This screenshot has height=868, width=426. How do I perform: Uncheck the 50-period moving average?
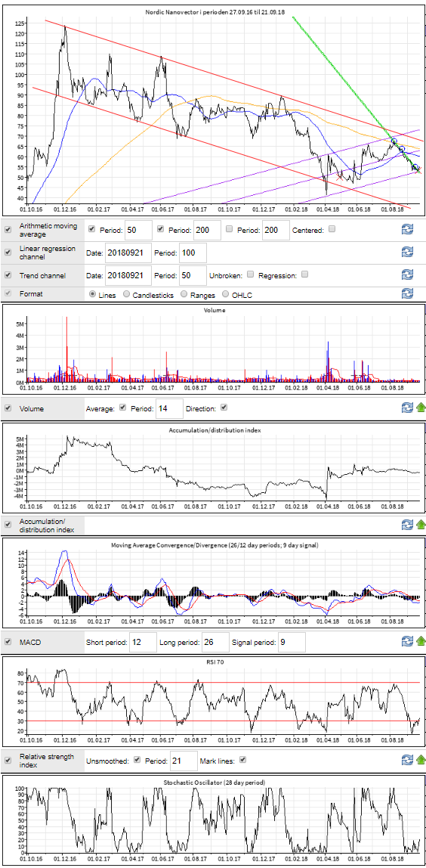pyautogui.click(x=92, y=228)
